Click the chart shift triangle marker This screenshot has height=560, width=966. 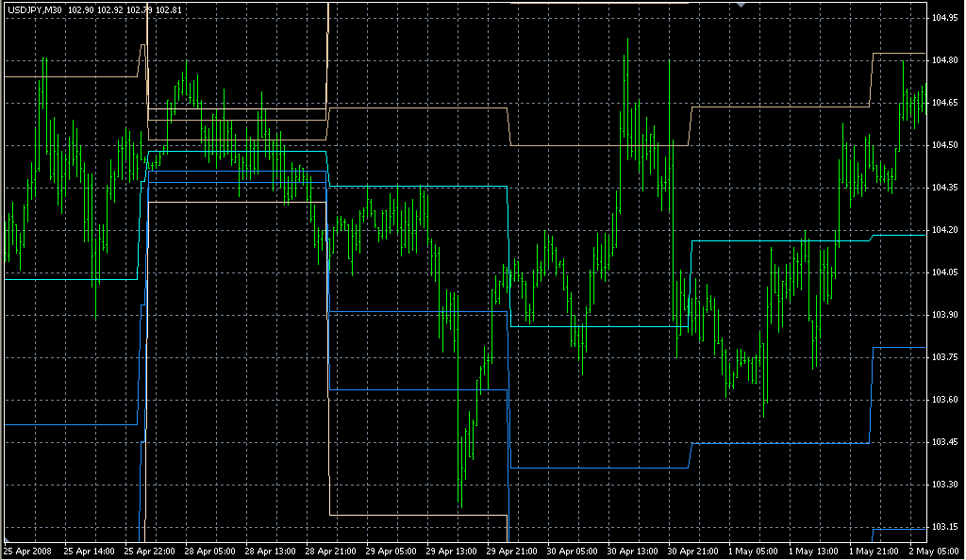pyautogui.click(x=742, y=6)
